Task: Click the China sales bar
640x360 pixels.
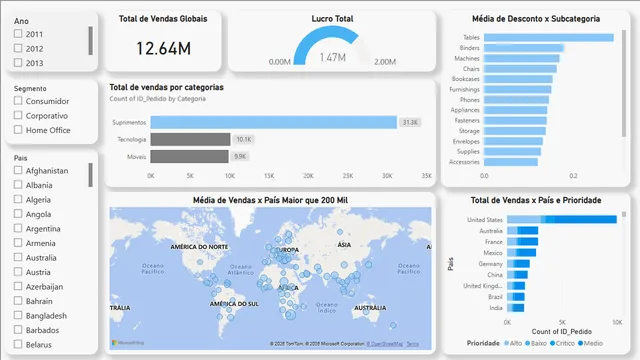Action: 518,275
